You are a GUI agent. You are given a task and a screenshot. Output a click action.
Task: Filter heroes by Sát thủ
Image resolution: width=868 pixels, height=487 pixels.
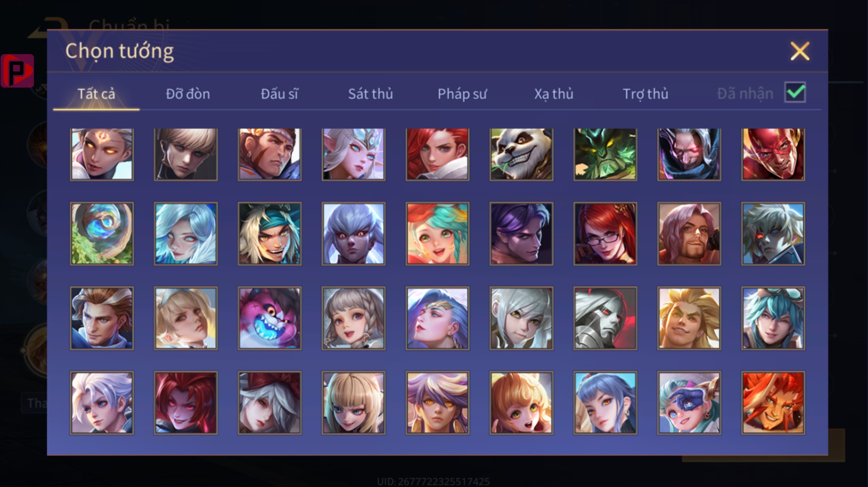pyautogui.click(x=370, y=94)
